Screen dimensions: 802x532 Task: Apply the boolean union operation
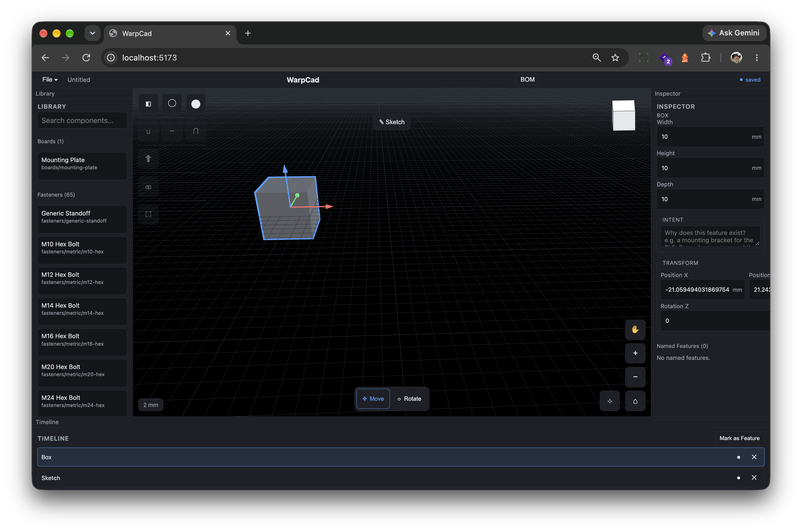pyautogui.click(x=148, y=132)
